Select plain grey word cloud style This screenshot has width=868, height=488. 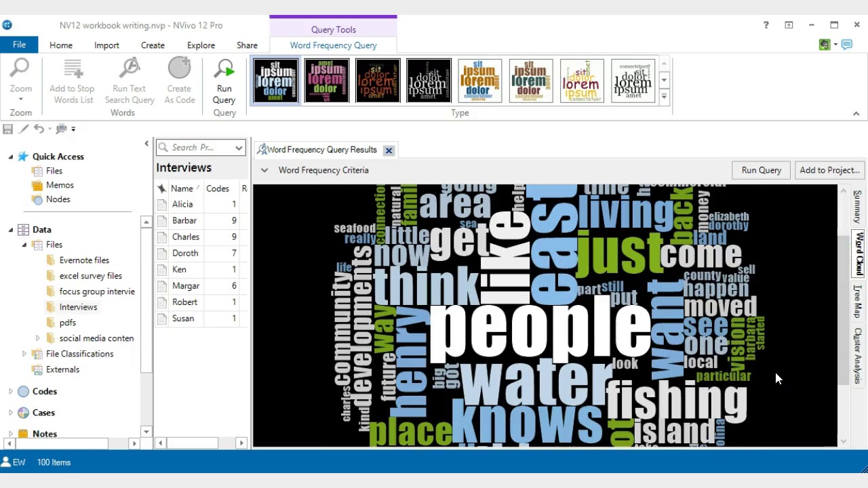coord(633,81)
